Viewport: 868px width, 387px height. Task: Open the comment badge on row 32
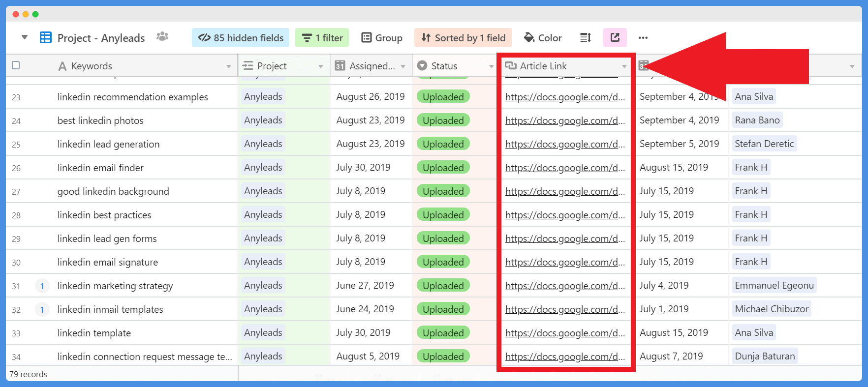pos(42,309)
